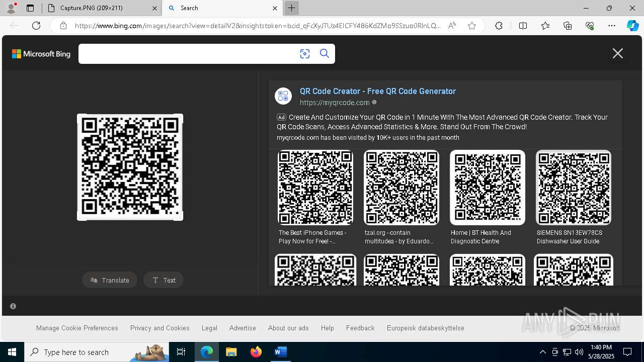This screenshot has height=362, width=644.
Task: Open BT Health And Diagnostic Centre thumbnail
Action: click(x=488, y=188)
